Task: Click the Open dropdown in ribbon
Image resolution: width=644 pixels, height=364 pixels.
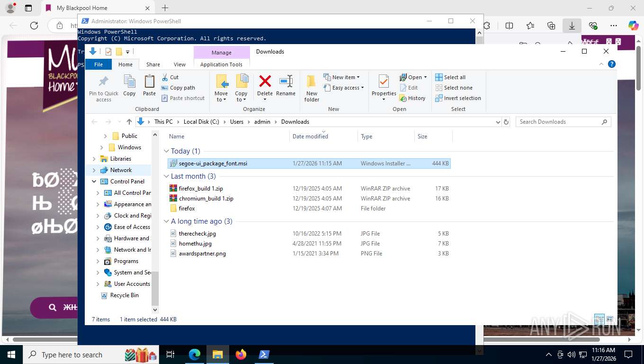Action: [413, 77]
